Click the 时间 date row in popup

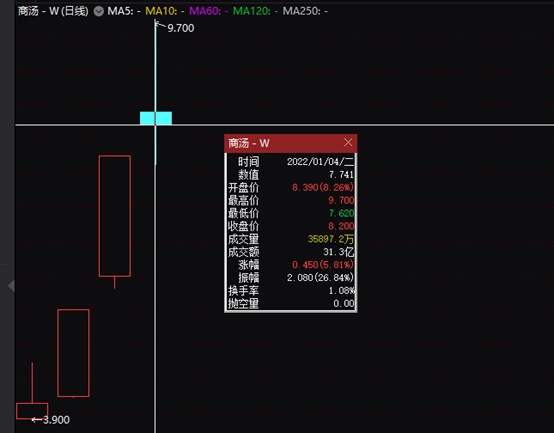[x=290, y=162]
